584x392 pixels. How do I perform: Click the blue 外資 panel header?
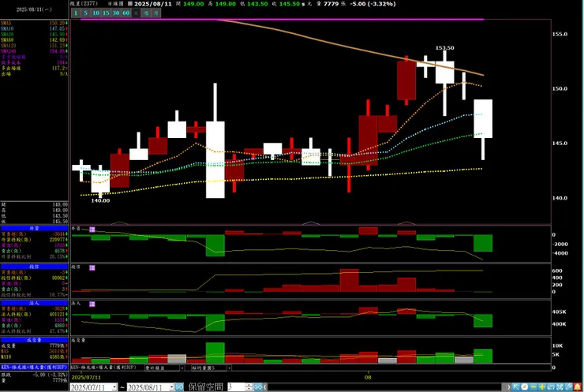(x=34, y=228)
